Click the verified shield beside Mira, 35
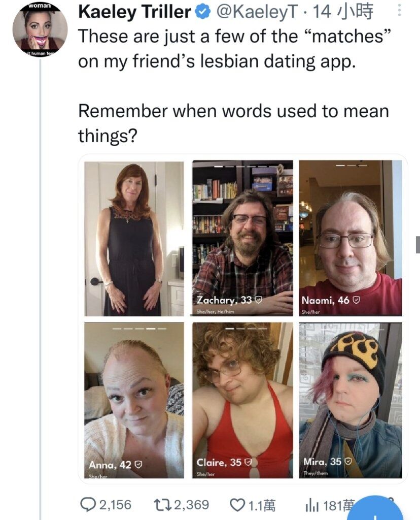Viewport: 420px width, 520px height. [x=347, y=461]
